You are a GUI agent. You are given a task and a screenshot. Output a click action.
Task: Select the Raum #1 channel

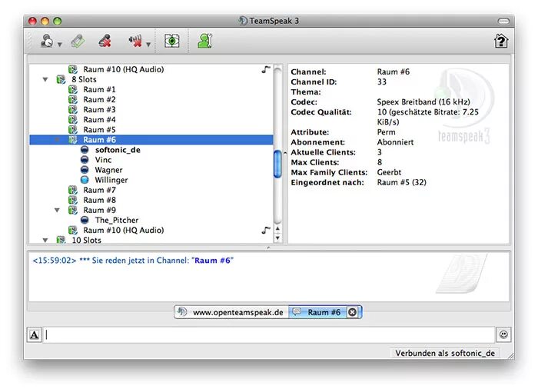pos(99,90)
